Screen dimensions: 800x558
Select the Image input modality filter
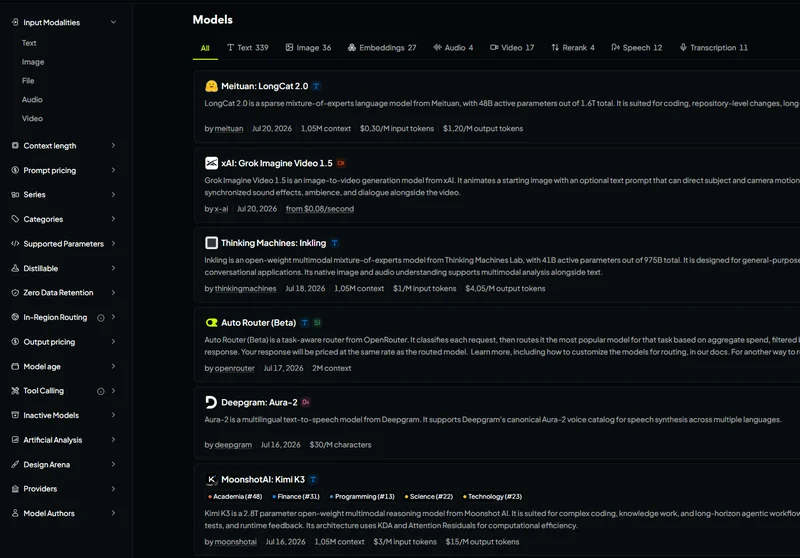point(33,62)
